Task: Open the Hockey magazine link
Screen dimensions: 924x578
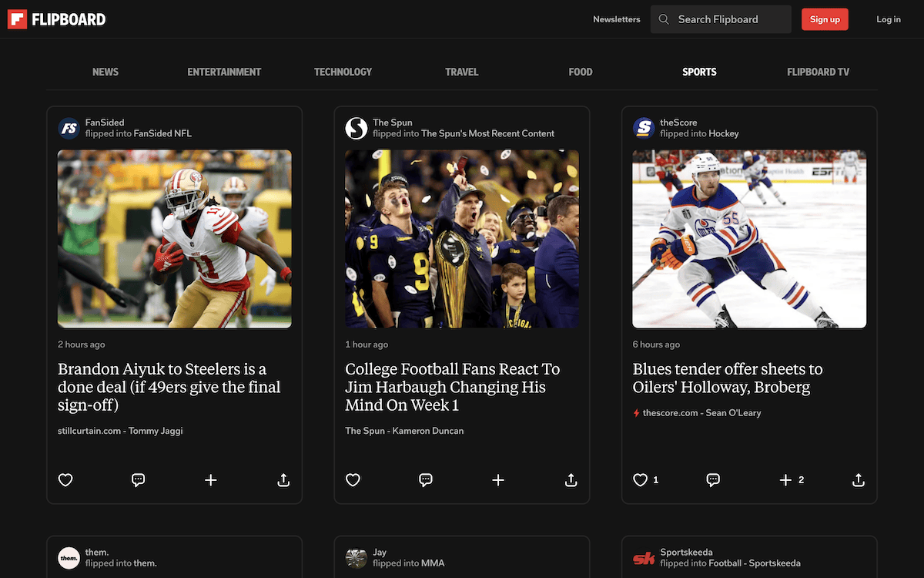Action: pyautogui.click(x=724, y=133)
